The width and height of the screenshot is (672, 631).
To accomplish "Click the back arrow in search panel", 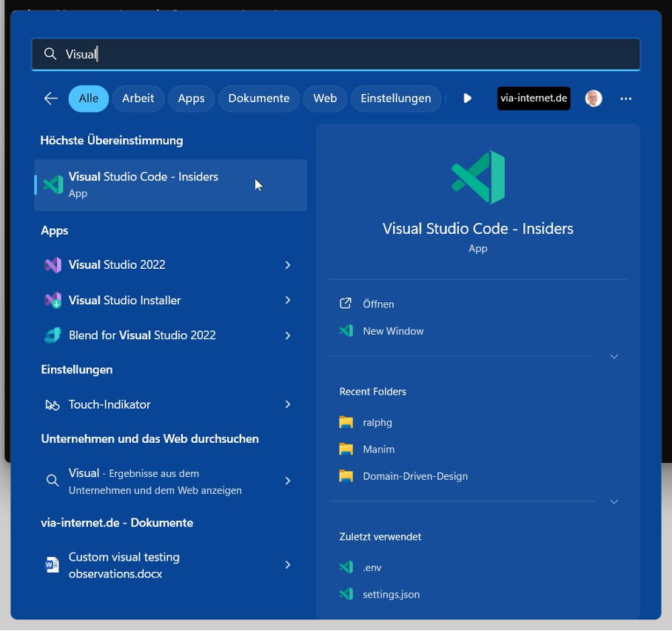I will coord(51,99).
